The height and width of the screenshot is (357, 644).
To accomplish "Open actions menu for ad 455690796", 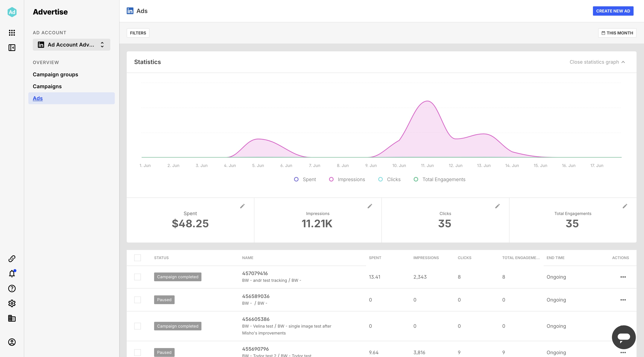I will tap(623, 353).
